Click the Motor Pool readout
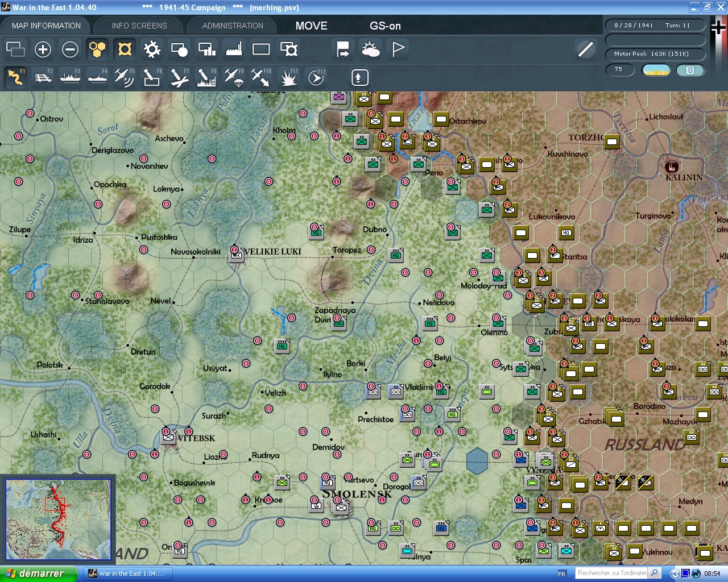This screenshot has height=582, width=728. coord(655,54)
